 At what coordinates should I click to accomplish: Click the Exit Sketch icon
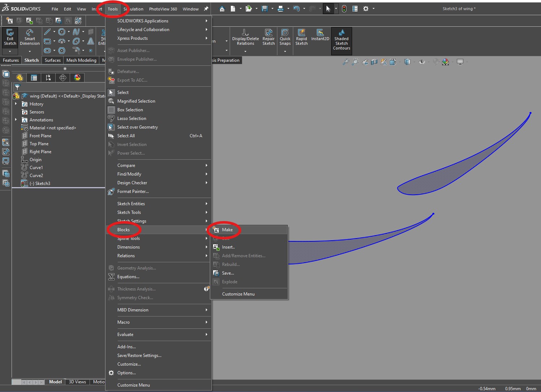pos(10,37)
